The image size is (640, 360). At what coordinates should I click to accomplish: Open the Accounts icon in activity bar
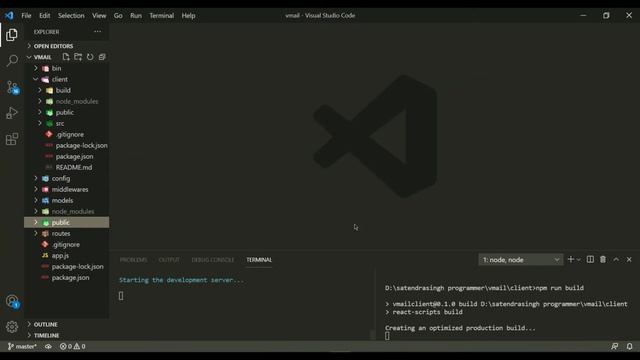coord(12,302)
